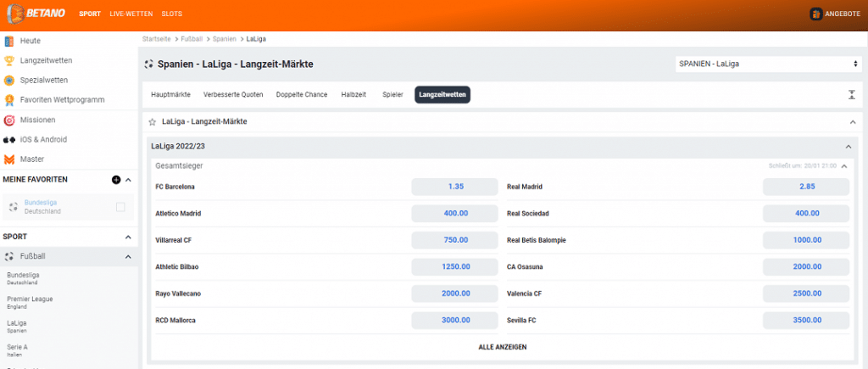Click the 'Schließt um: 20/01 21:00' text
This screenshot has width=868, height=369.
coord(803,165)
